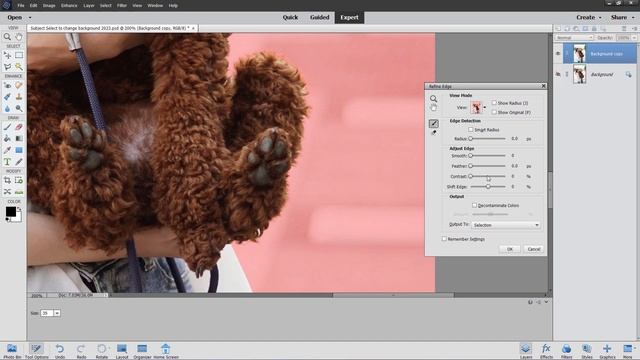Select the Gradient tool
This screenshot has height=360, width=640.
[19, 138]
